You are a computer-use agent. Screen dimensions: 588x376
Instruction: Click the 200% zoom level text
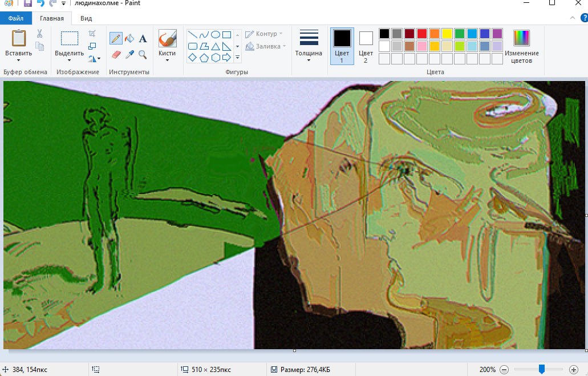488,370
